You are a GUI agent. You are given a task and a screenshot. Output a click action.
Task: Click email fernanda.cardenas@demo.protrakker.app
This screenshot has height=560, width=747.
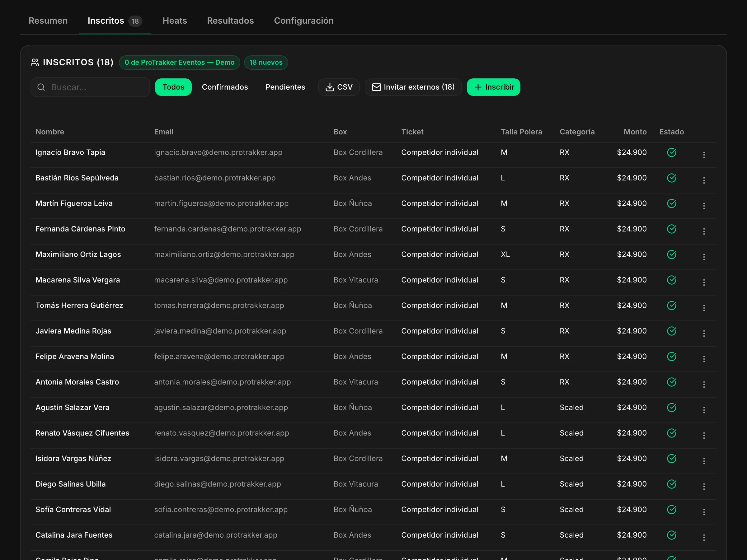tap(228, 229)
